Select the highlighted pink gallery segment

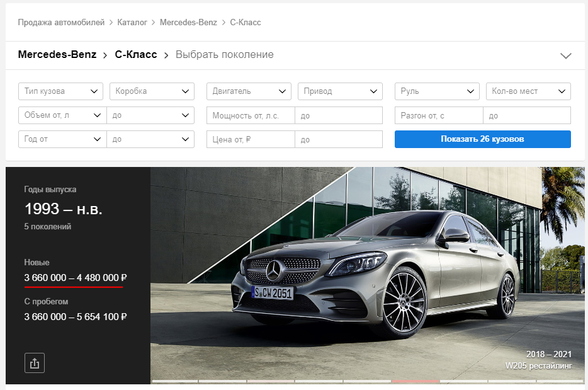(x=416, y=381)
